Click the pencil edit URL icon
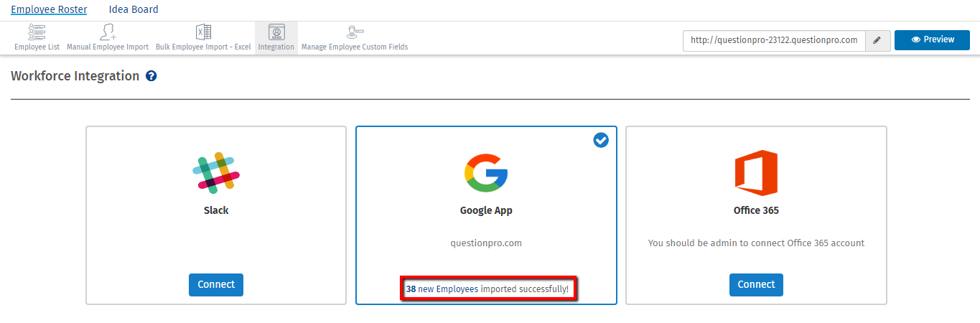The height and width of the screenshot is (323, 980). [877, 40]
